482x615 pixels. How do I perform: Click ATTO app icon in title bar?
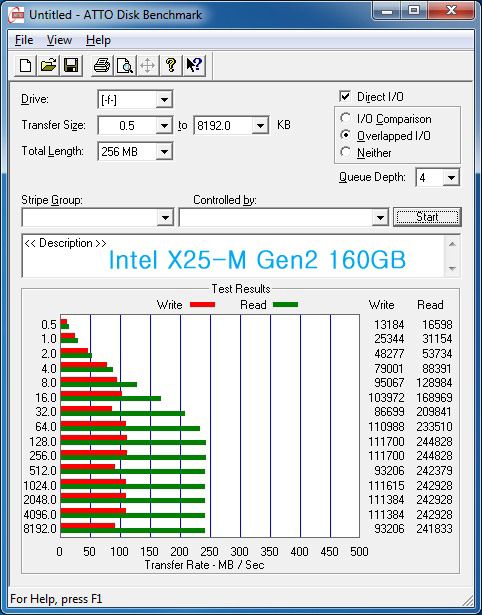coord(16,15)
